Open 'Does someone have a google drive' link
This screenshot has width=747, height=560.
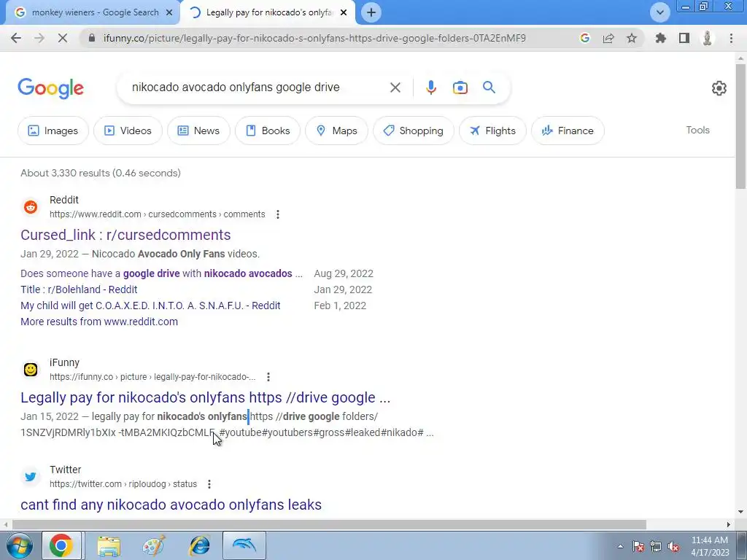(x=161, y=273)
